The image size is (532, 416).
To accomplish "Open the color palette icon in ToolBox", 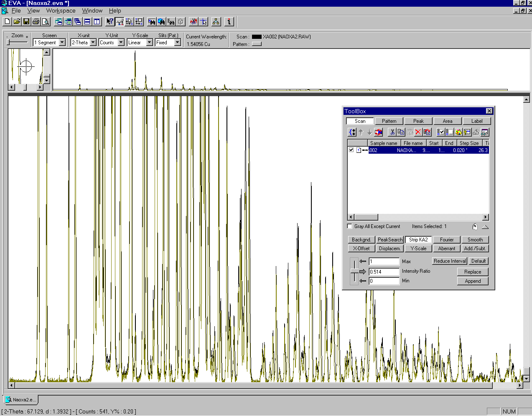I will [x=458, y=132].
